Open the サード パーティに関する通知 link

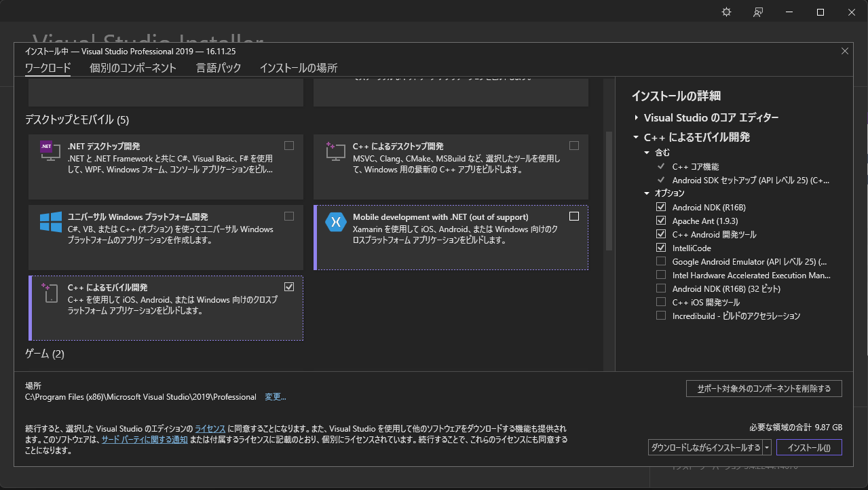[x=145, y=440]
